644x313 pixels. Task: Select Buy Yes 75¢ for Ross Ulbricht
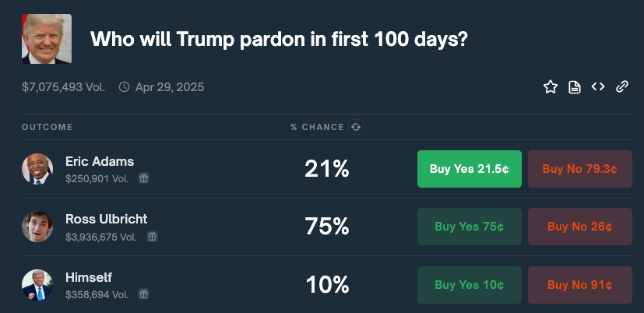click(470, 227)
